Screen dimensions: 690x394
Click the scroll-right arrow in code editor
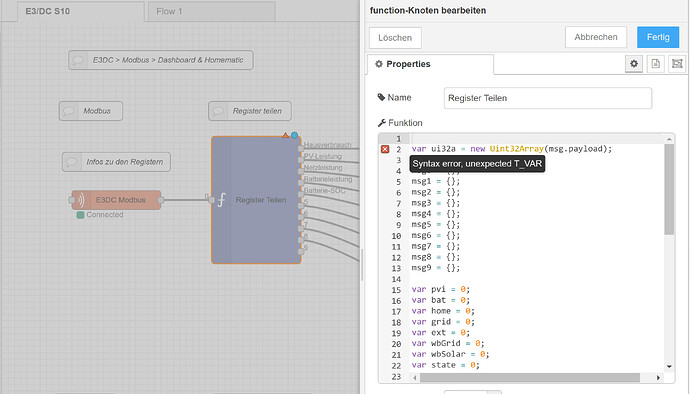658,378
